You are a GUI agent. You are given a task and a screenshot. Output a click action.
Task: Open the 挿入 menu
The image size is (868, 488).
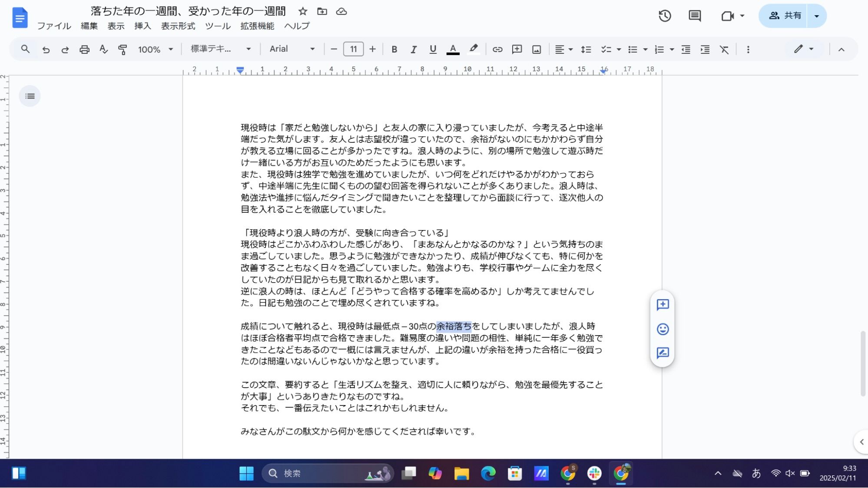point(142,26)
